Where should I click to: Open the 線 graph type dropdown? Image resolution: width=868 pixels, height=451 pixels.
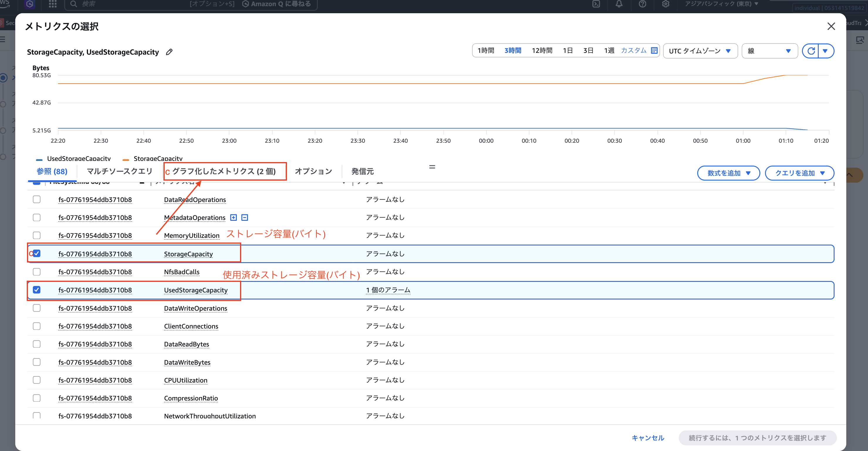pos(769,51)
